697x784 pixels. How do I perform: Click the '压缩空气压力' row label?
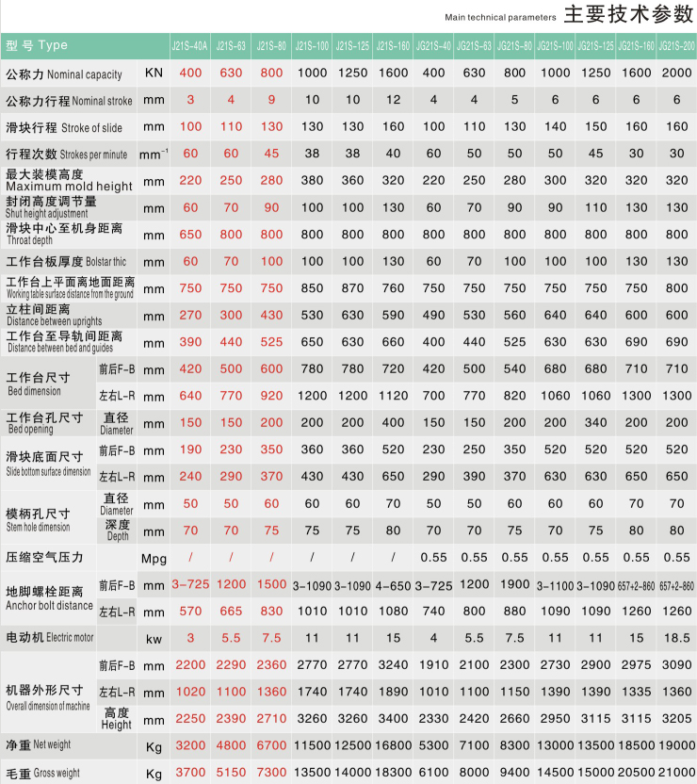point(44,558)
